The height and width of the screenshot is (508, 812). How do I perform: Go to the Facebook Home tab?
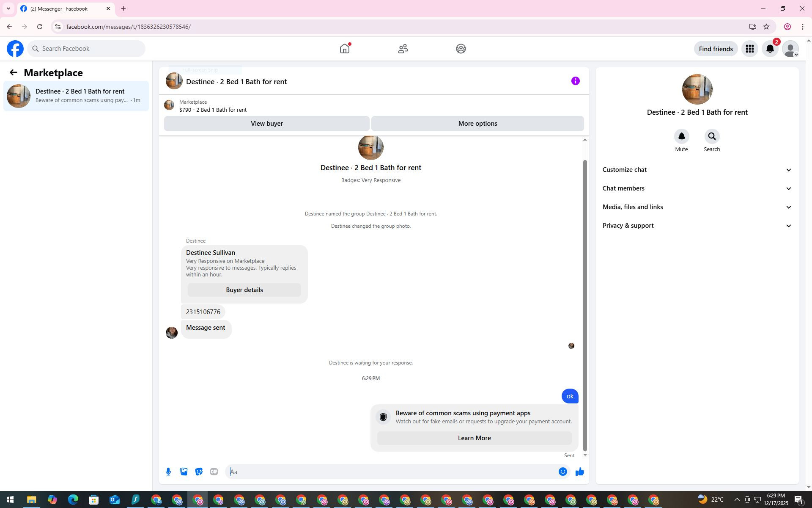click(x=345, y=49)
